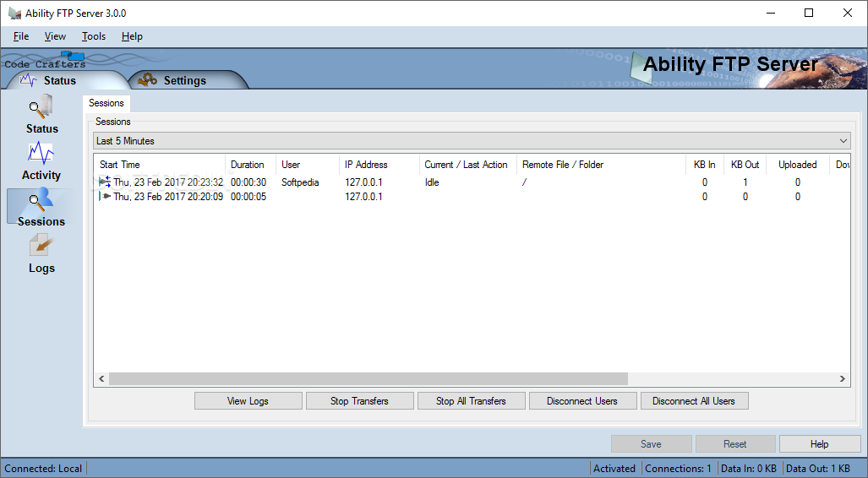Sort by Duration column header
This screenshot has width=868, height=478.
coord(250,165)
